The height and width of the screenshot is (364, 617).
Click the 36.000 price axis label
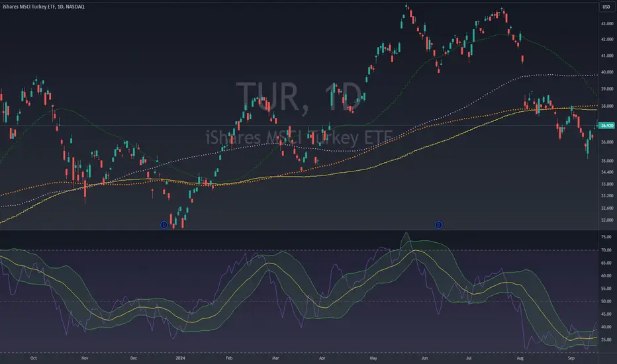(x=607, y=142)
